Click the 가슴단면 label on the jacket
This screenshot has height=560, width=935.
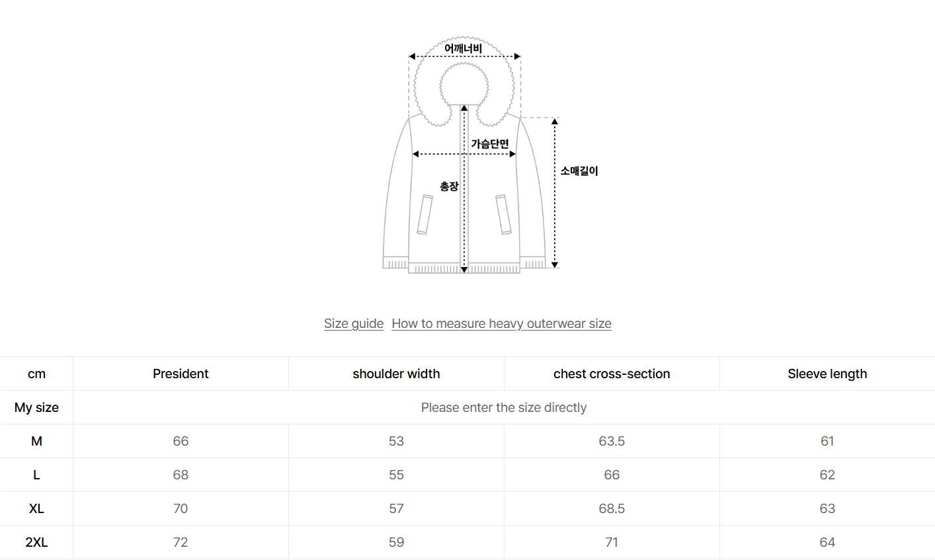pos(490,143)
